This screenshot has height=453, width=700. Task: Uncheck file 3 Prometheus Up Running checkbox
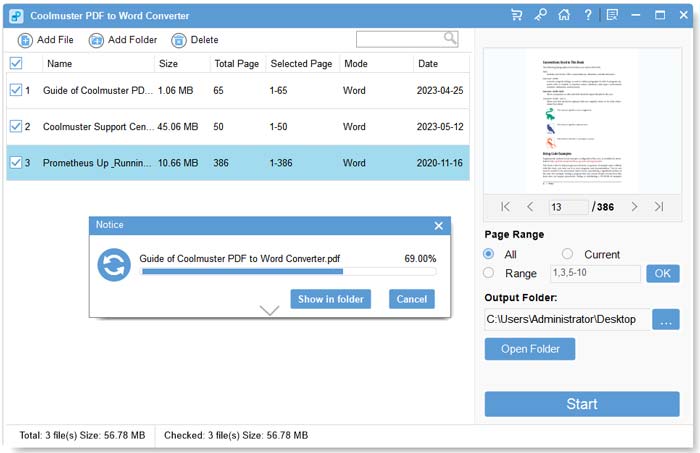[16, 162]
